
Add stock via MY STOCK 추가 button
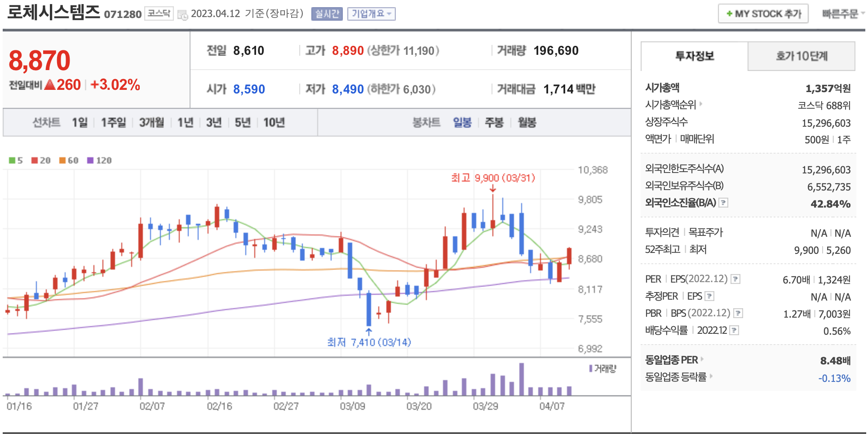(x=763, y=14)
